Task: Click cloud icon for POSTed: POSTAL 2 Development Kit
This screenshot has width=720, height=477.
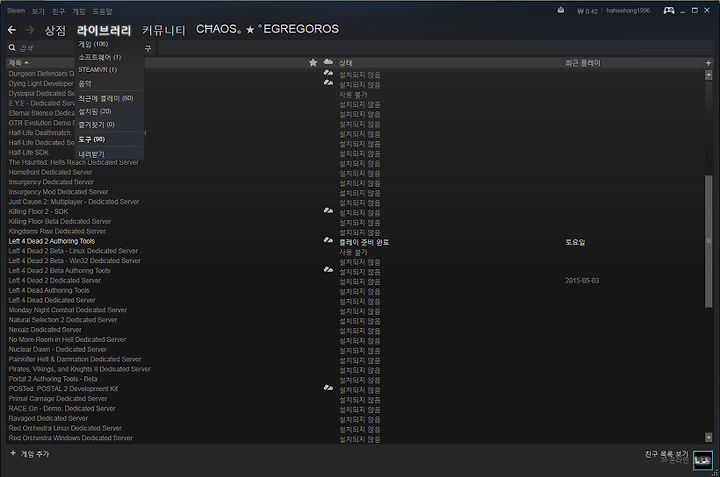Action: tap(328, 388)
